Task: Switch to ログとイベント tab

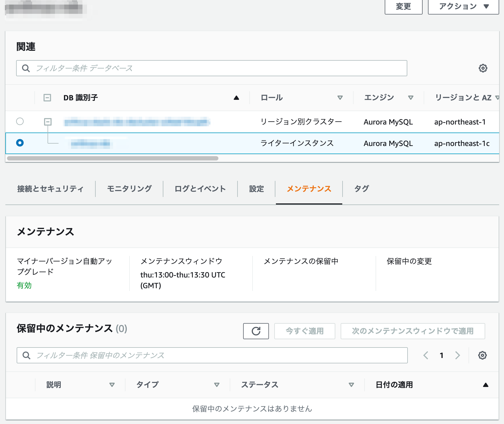Action: click(x=200, y=189)
